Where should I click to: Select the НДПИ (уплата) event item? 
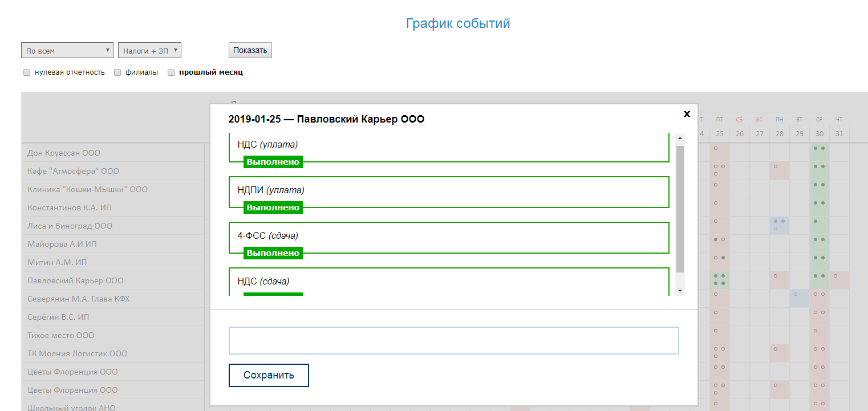click(448, 190)
